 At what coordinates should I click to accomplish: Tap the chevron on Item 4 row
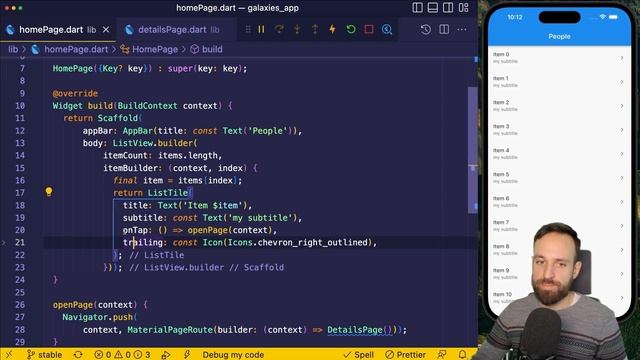(622, 154)
